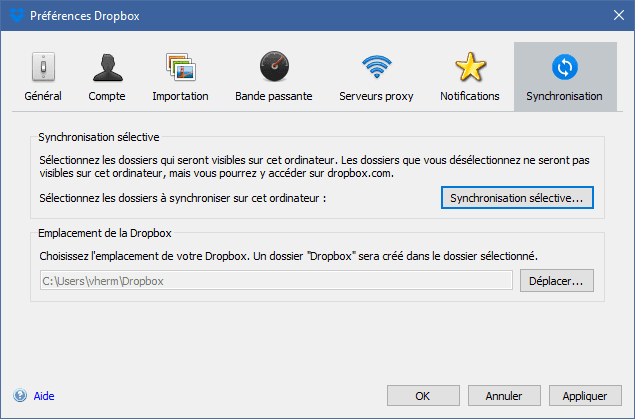The width and height of the screenshot is (635, 419).
Task: Open the "Synchronisation sélective..." button
Action: [x=518, y=198]
